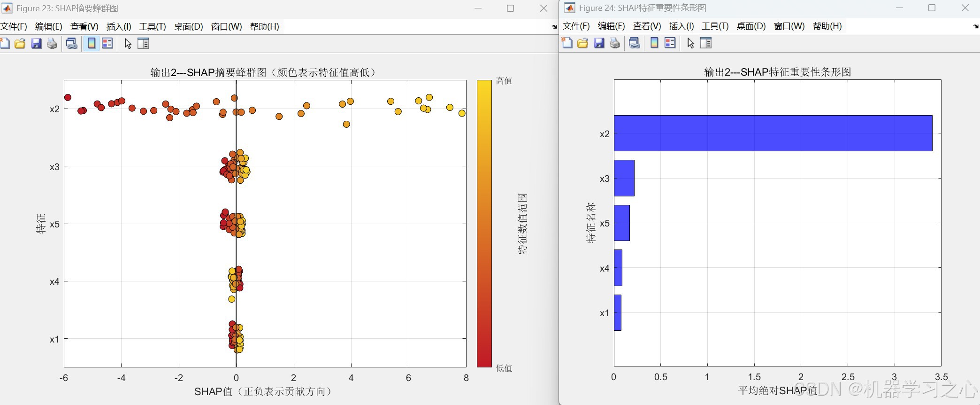Open 编辑(E) menu in Figure 23
Image resolution: width=980 pixels, height=405 pixels.
49,27
